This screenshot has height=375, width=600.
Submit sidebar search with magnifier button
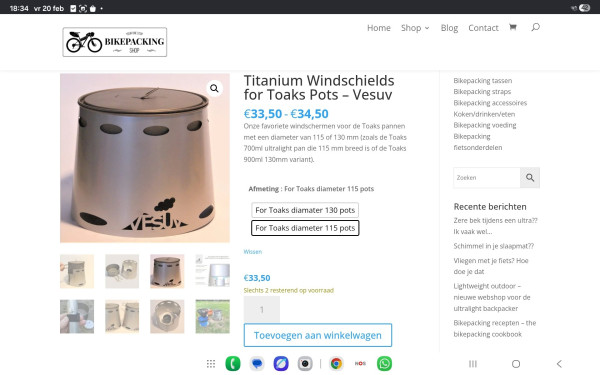[x=530, y=178]
